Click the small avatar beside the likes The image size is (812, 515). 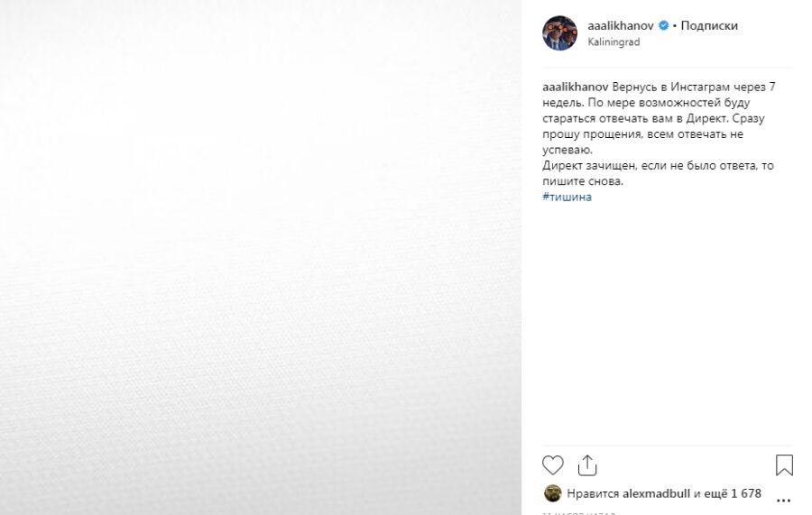552,493
